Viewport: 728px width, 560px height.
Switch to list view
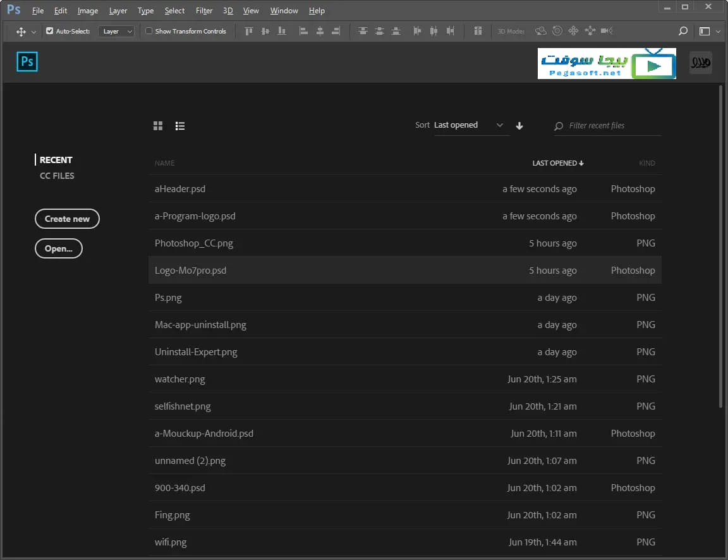pyautogui.click(x=180, y=126)
